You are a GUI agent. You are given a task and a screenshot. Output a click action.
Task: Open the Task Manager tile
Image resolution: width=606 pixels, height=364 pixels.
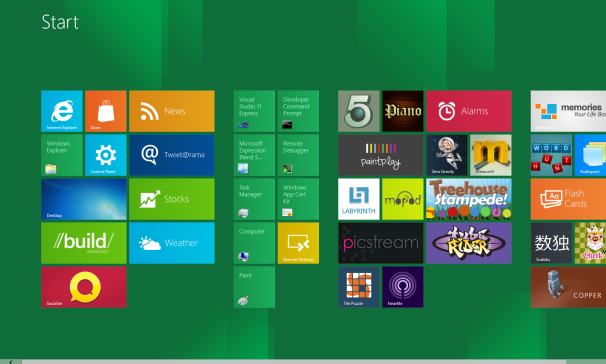click(254, 199)
